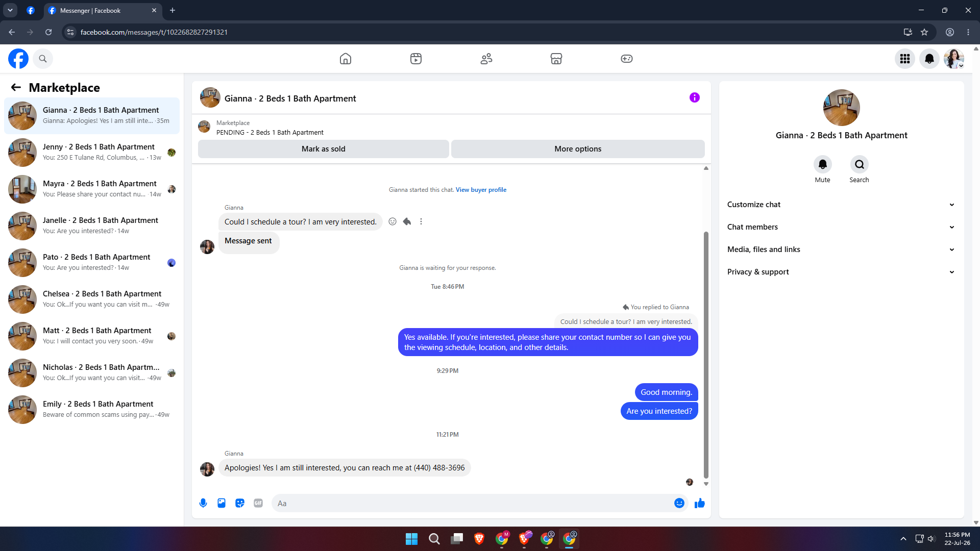Image resolution: width=980 pixels, height=551 pixels.
Task: Attach a photo or file
Action: (x=222, y=503)
